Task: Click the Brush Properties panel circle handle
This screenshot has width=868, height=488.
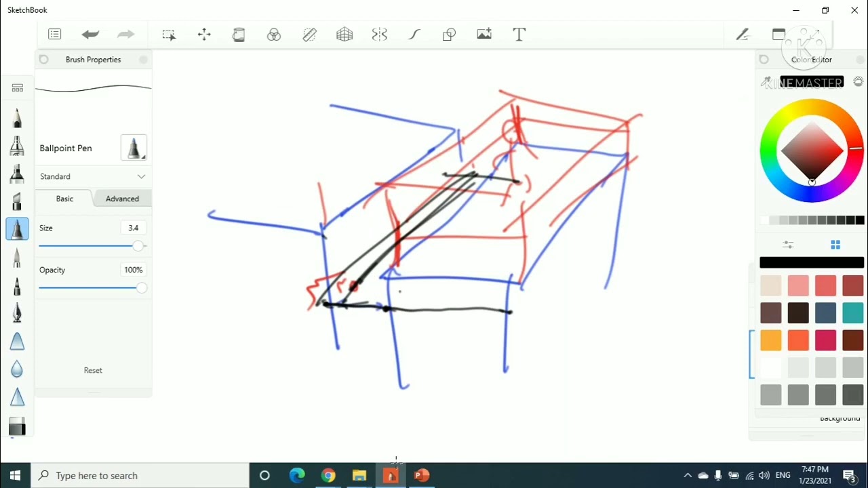Action: coord(44,60)
